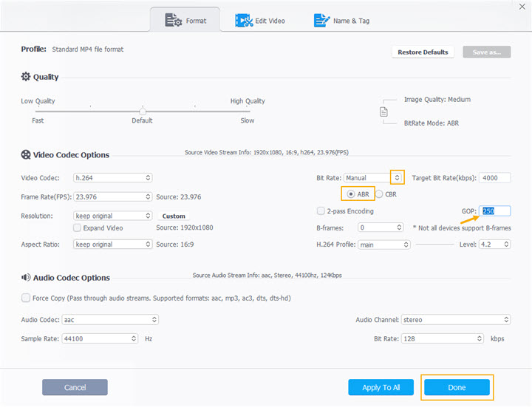This screenshot has width=532, height=407.
Task: Open the Format tab
Action: [185, 21]
